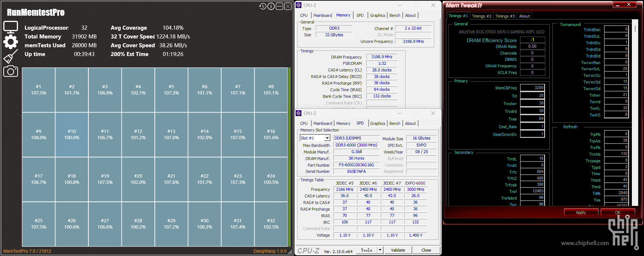Click the GearDownEn value field
The width and height of the screenshot is (644, 256).
tap(533, 134)
